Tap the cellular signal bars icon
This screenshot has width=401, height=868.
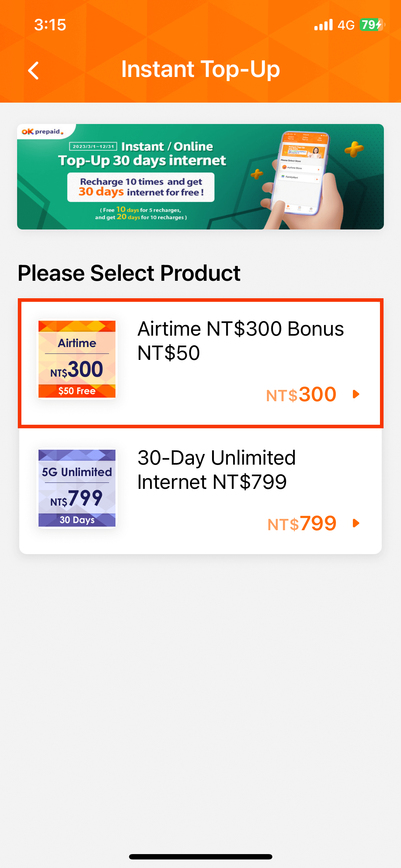pyautogui.click(x=323, y=25)
